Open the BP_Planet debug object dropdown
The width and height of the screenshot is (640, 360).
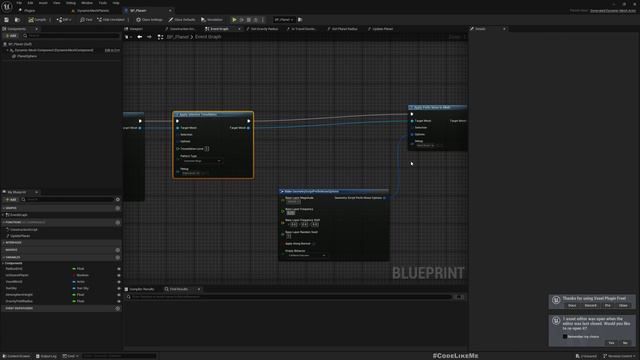click(x=283, y=20)
